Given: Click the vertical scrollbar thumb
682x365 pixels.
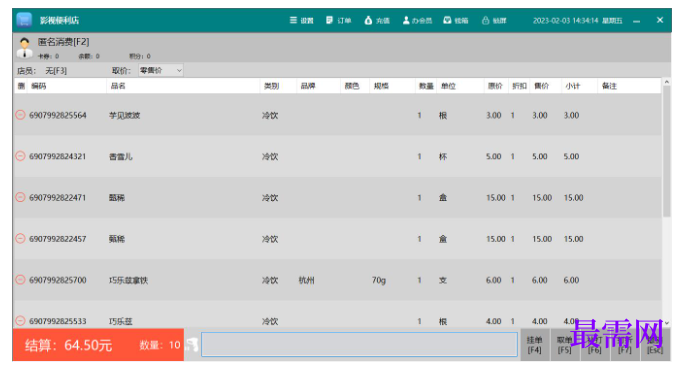Looking at the screenshot, I should (x=666, y=151).
